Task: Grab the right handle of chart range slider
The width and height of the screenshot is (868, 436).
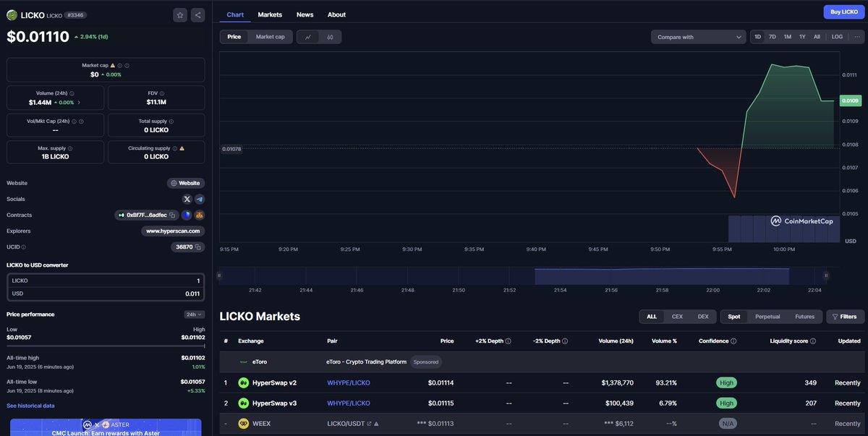Action: pos(827,275)
